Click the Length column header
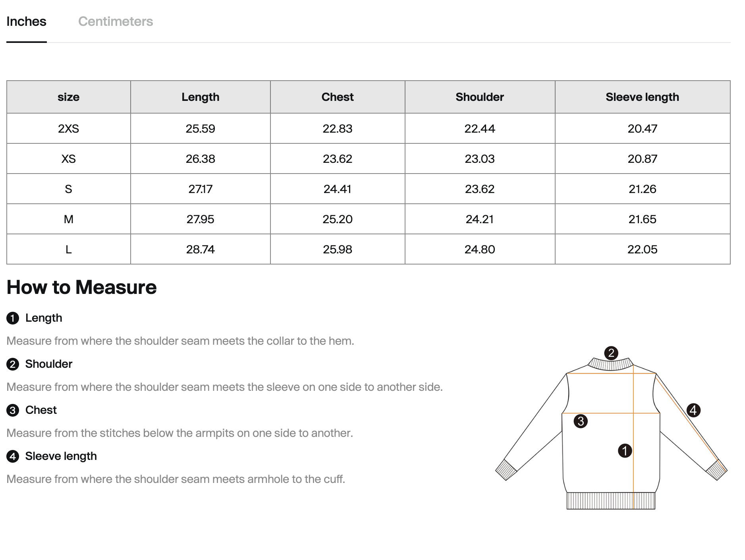745x560 pixels. (x=201, y=97)
